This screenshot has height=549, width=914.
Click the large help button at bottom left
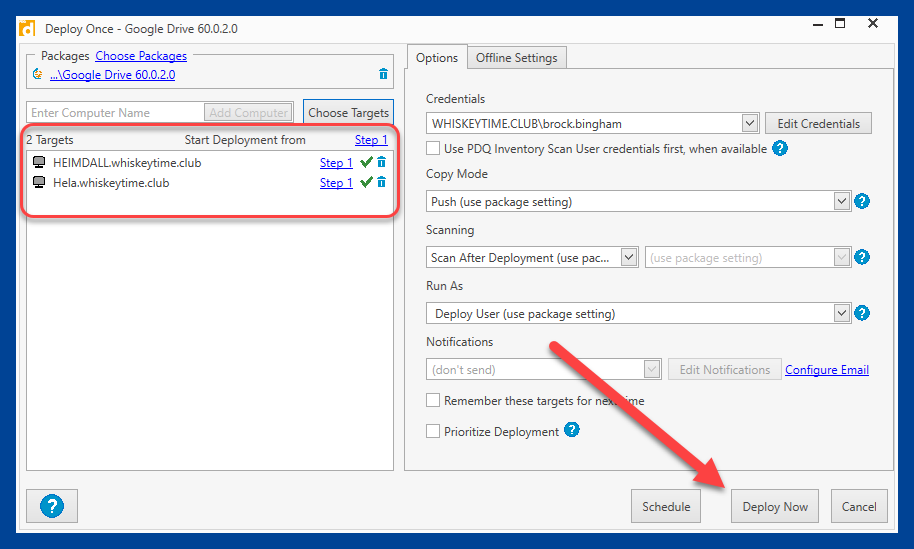[52, 506]
